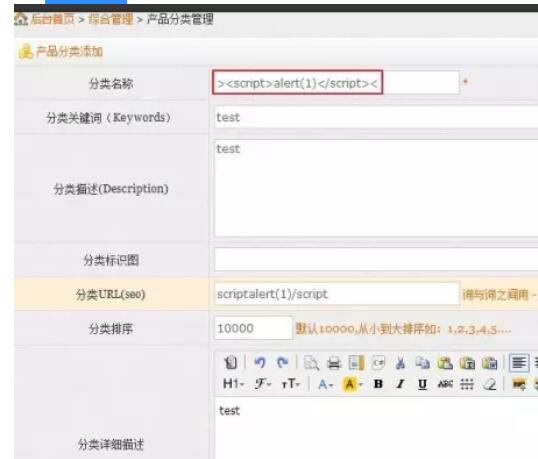Open the 综合管理 breadcrumb link
Image resolution: width=538 pixels, height=459 pixels.
pos(110,19)
